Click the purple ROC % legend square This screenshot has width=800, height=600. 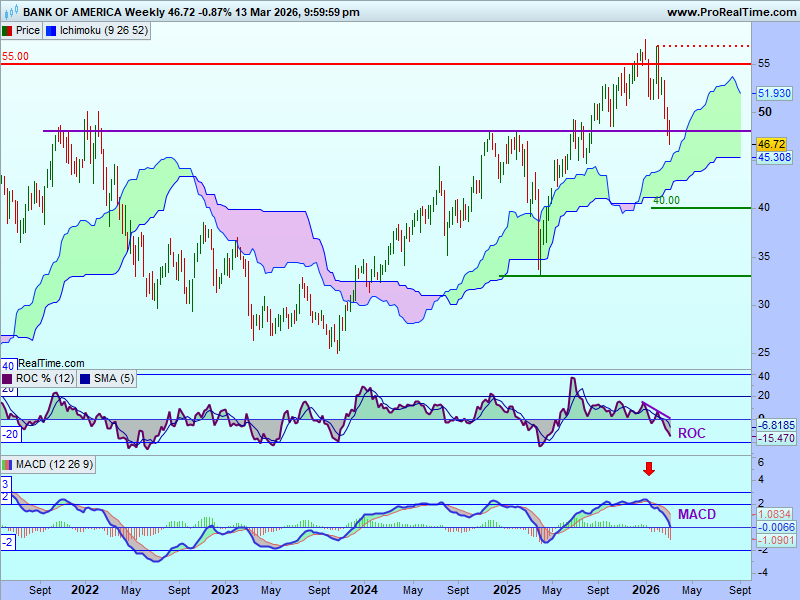7,379
